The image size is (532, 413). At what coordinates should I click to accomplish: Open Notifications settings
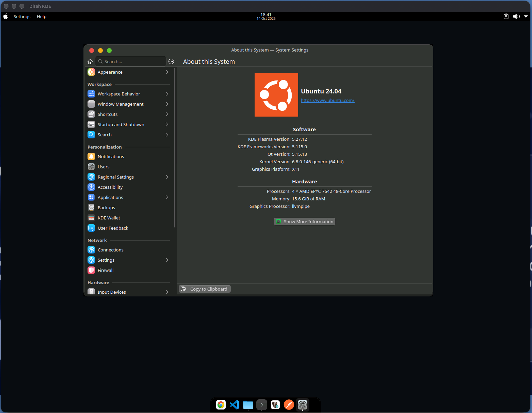click(128, 157)
